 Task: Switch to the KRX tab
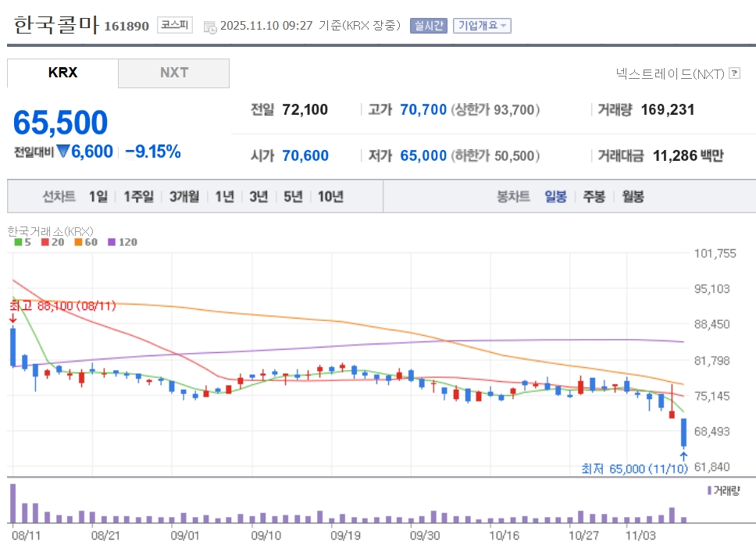(x=62, y=73)
